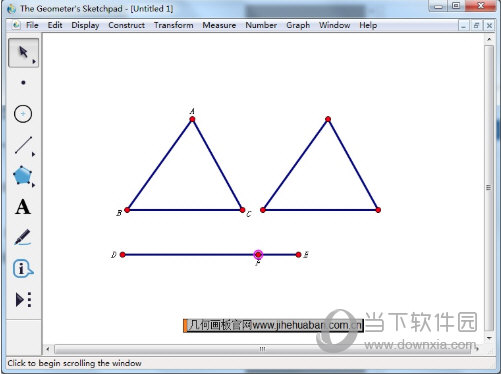The height and width of the screenshot is (374, 501).
Task: Click the vertical scrollbar thumb
Action: point(489,187)
